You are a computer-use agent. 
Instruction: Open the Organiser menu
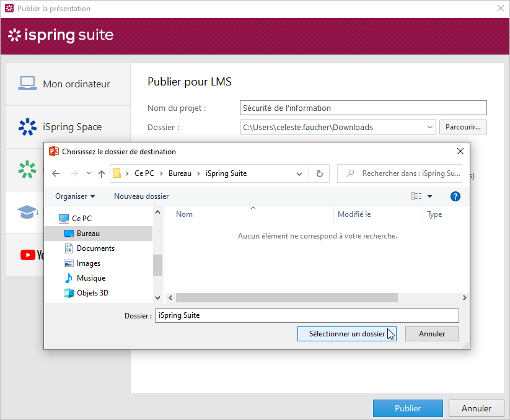pos(75,196)
